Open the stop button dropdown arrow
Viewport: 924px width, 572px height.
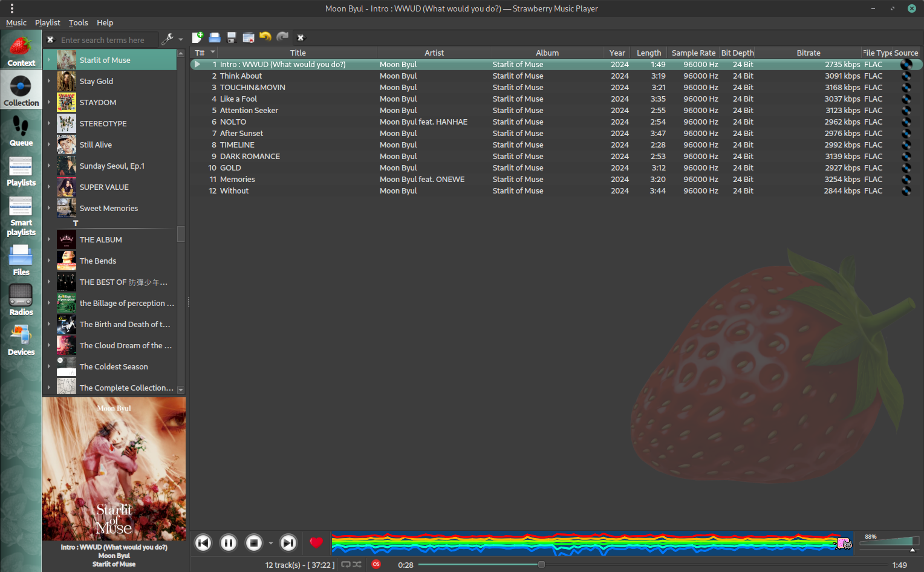(x=270, y=543)
